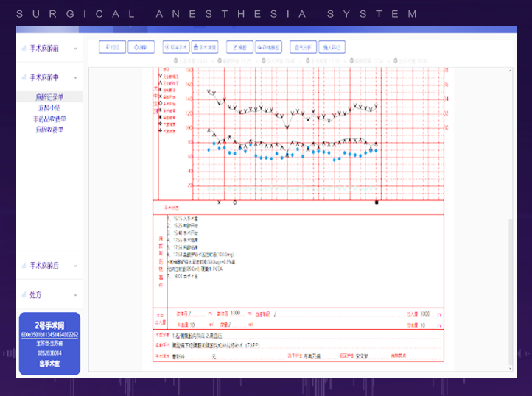Click the 刷新 (Refresh) toolbar button
The image size is (532, 396).
[141, 47]
